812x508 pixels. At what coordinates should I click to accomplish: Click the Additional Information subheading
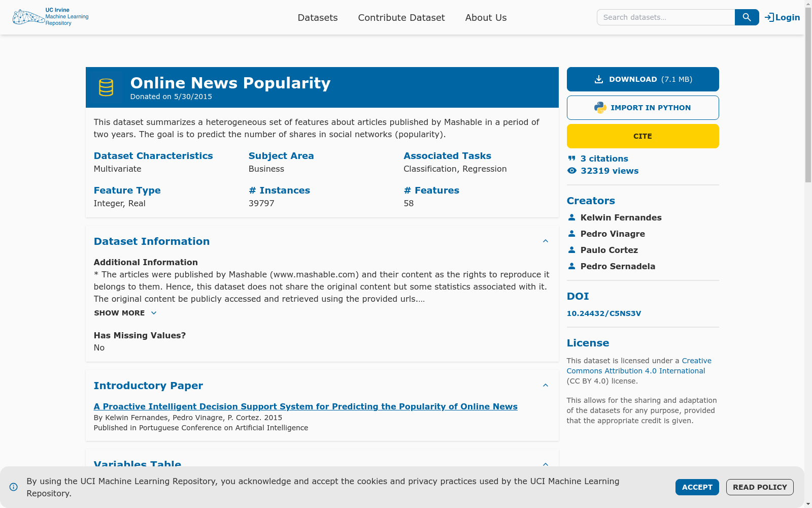pos(146,262)
